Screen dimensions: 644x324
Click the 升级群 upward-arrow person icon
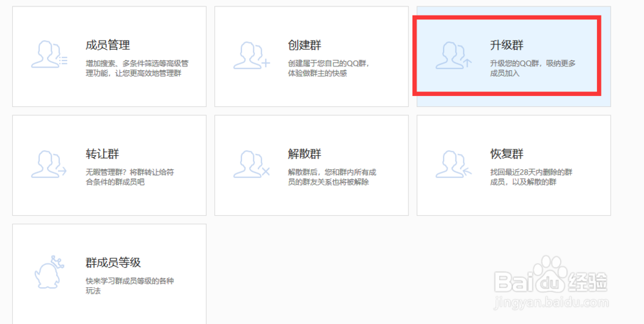click(x=453, y=55)
